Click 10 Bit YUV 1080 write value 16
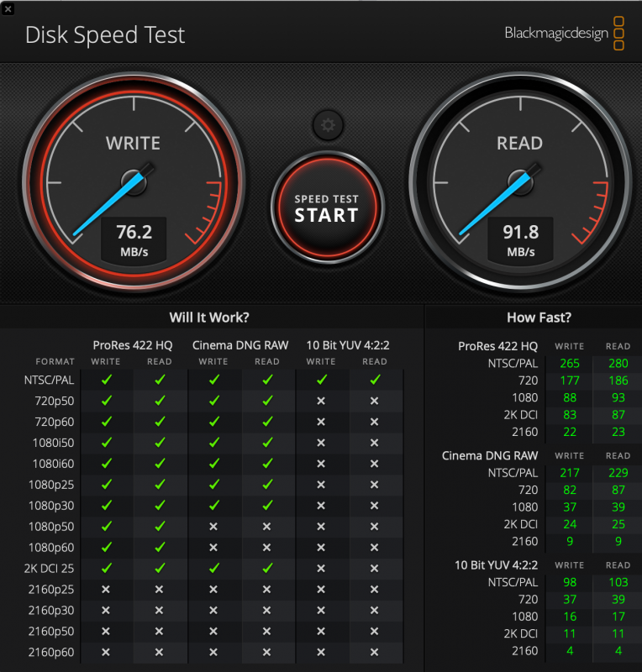This screenshot has width=642, height=672. (x=570, y=617)
